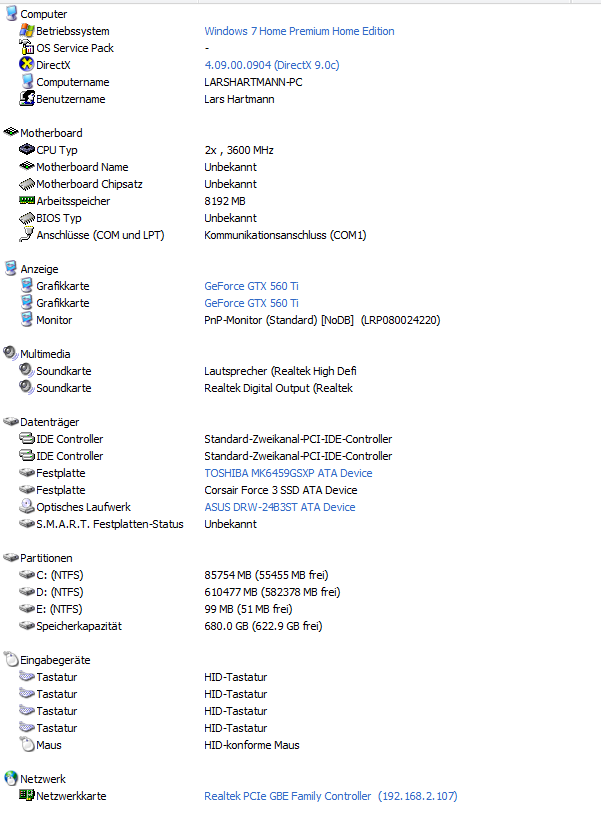Select the Datenträger tree heading
Viewport: 601px width, 813px height.
[50, 422]
